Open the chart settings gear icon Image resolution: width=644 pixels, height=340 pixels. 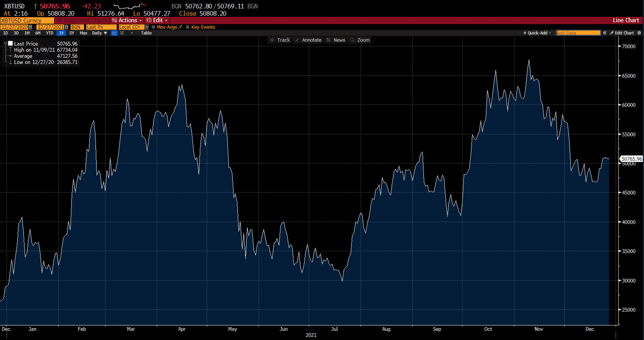coord(640,33)
